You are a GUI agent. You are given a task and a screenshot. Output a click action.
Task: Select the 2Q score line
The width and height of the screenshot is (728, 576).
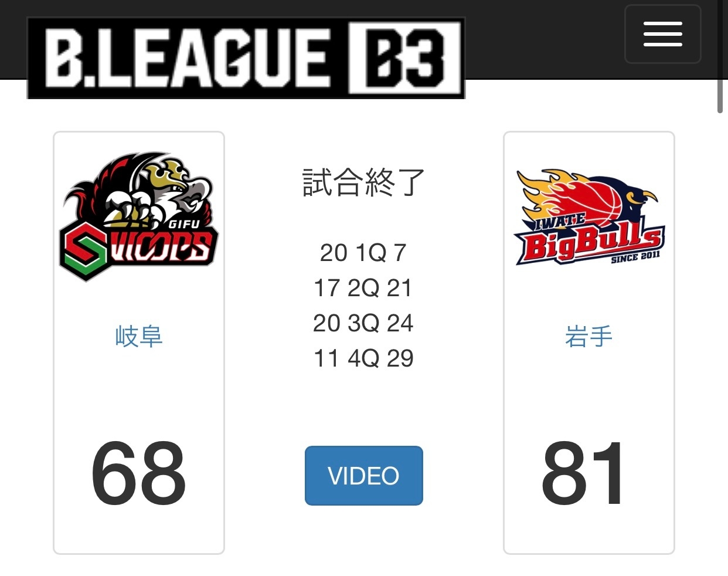pyautogui.click(x=363, y=288)
